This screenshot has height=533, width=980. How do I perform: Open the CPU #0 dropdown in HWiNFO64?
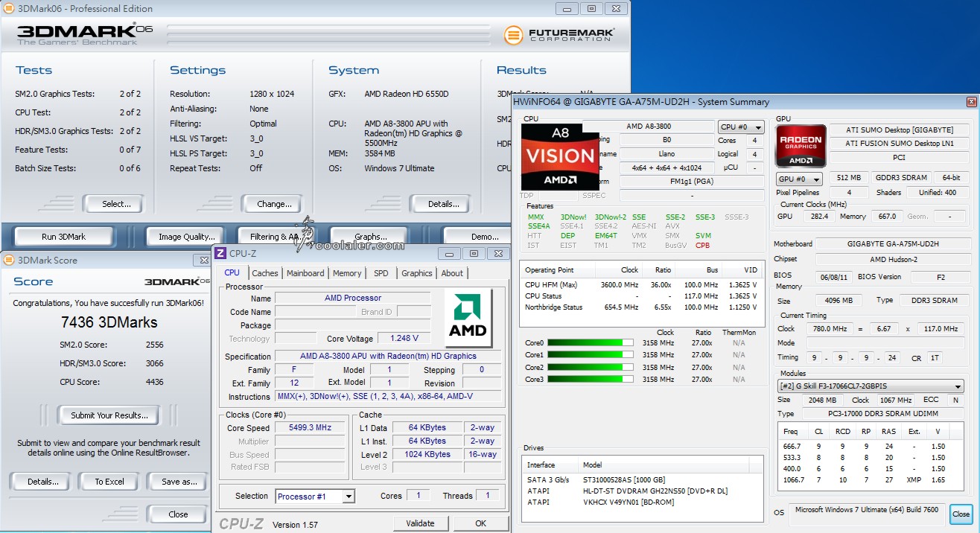[x=741, y=127]
